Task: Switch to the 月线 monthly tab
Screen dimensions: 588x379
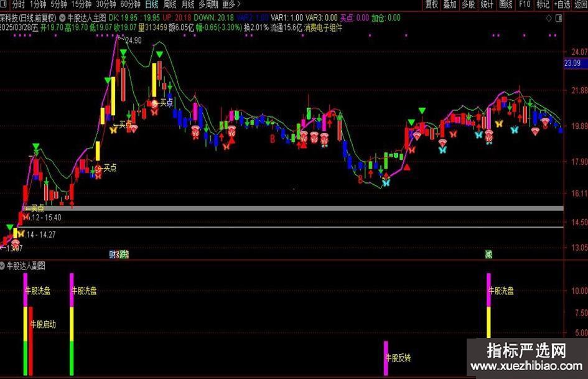Action: coord(188,4)
